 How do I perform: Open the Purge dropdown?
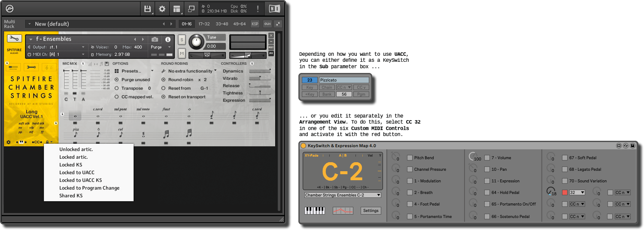point(161,47)
